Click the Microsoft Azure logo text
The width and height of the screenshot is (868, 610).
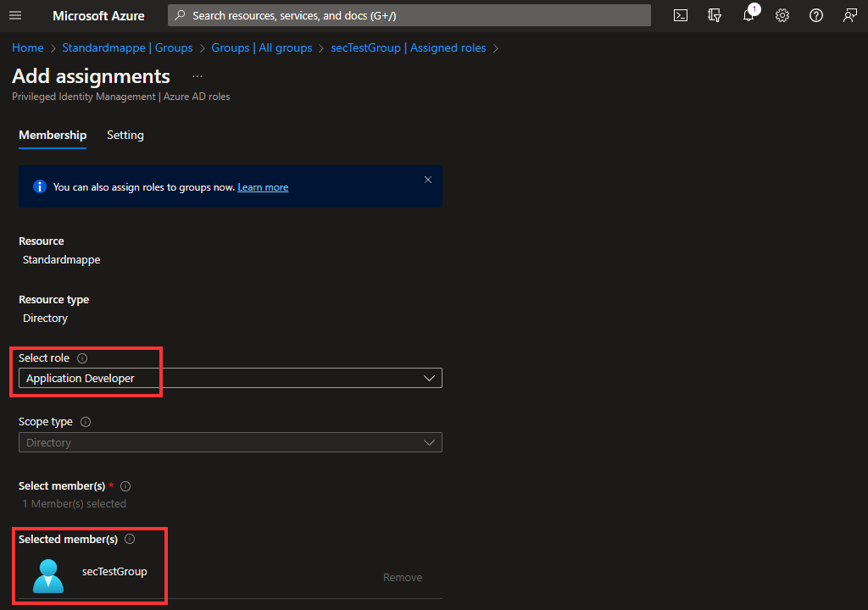click(x=98, y=15)
